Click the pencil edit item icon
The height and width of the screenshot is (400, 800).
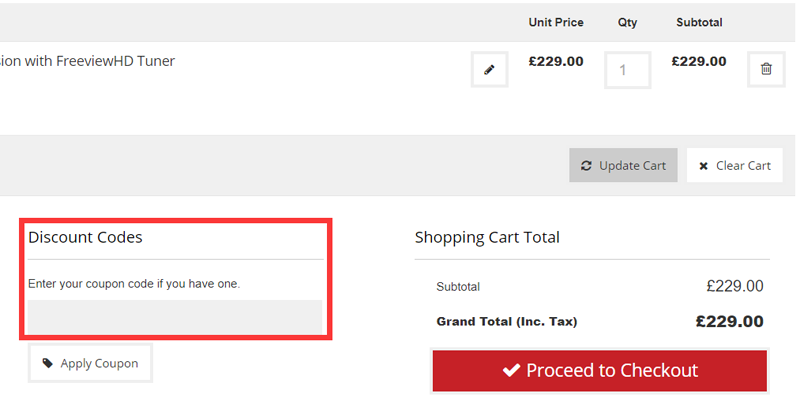click(489, 69)
